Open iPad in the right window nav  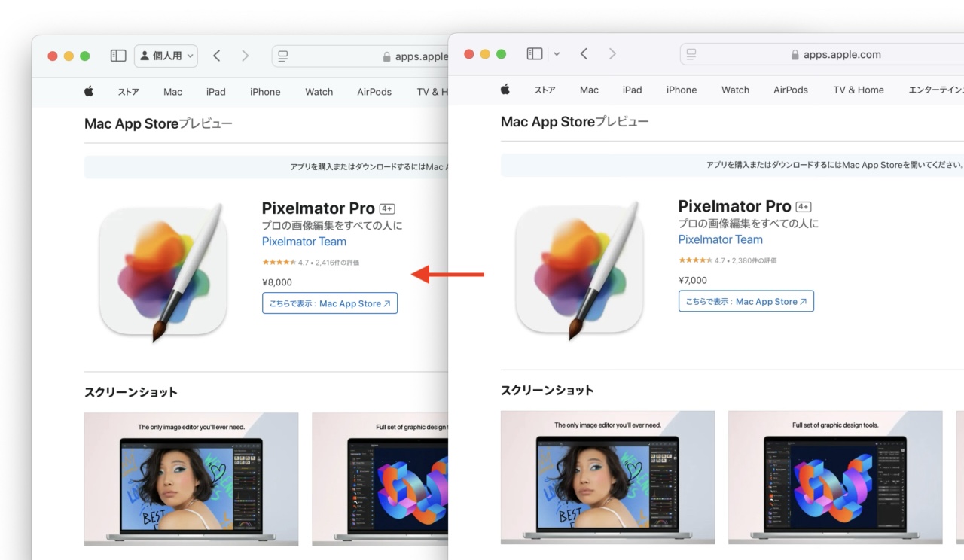click(633, 90)
